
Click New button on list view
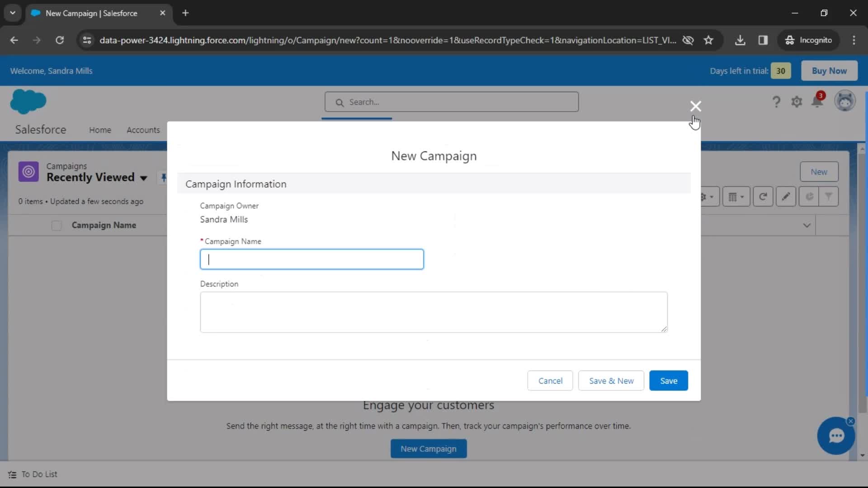(819, 172)
